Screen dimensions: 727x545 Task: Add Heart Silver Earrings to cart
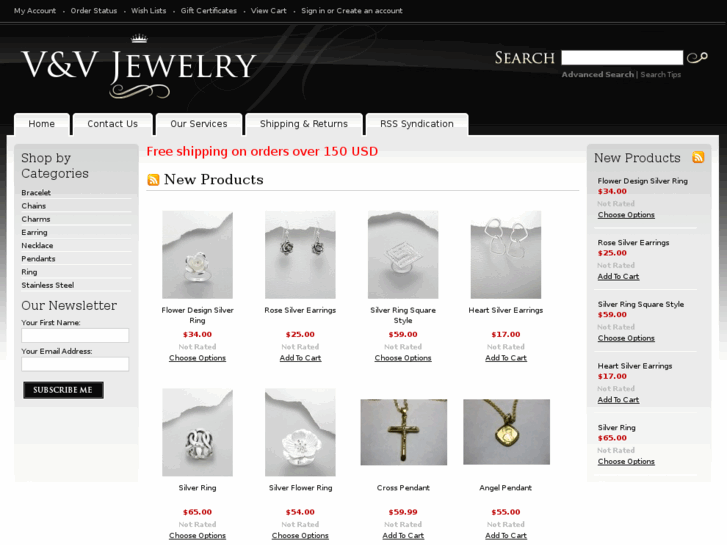(x=506, y=358)
